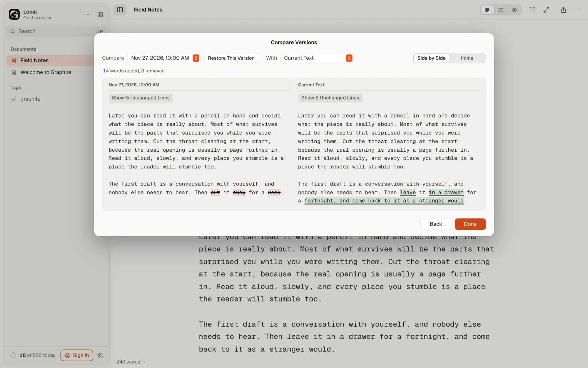
Task: Click the struck-through word 'away'
Action: tap(239, 193)
